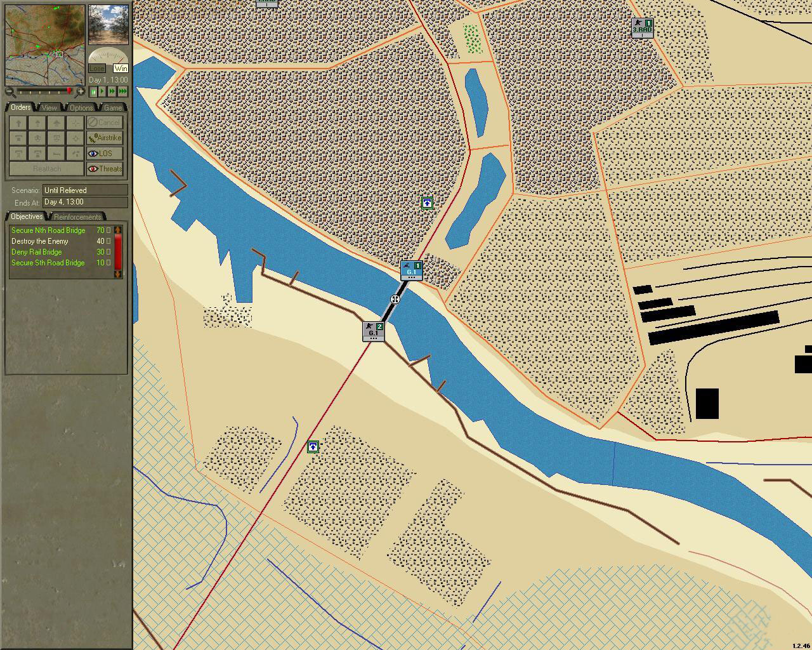812x650 pixels.
Task: Select the grey G.1 unit south of the bridge
Action: (374, 331)
